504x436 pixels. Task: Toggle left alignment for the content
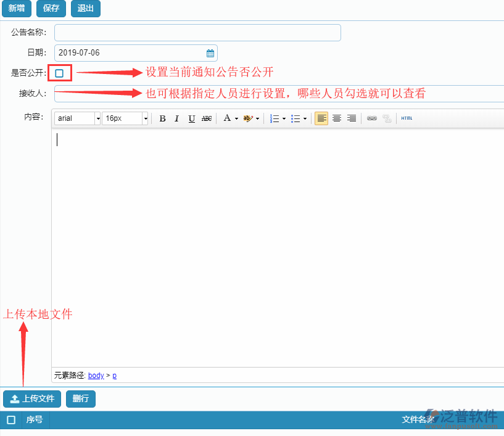pyautogui.click(x=321, y=118)
